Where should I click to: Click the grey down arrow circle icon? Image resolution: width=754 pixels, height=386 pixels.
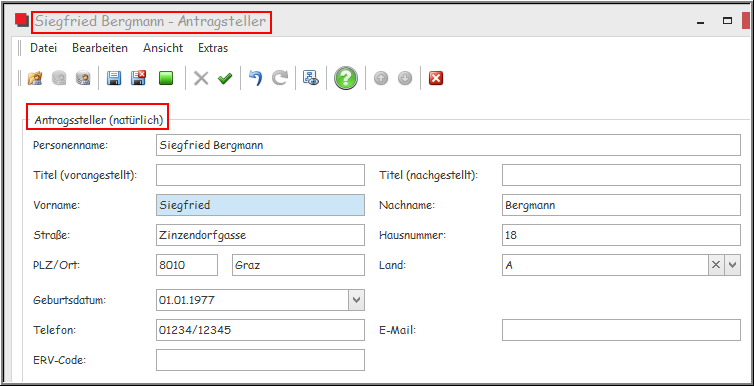(x=405, y=78)
